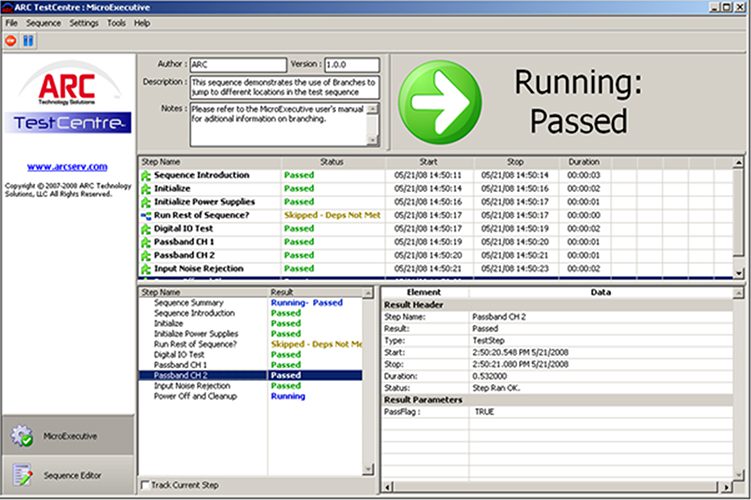Click the Data column header
Viewport: 751px width, 500px height.
(601, 292)
